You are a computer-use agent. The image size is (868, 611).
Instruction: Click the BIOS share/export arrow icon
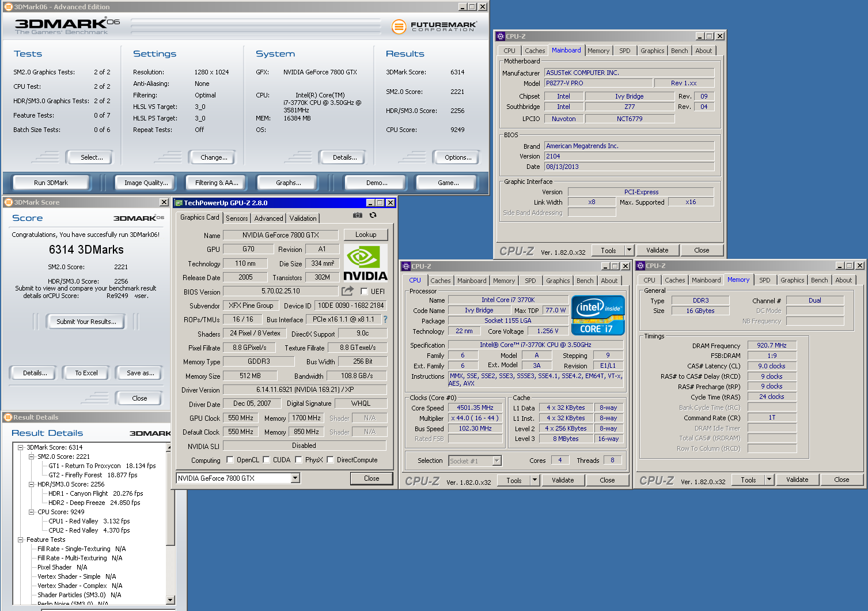tap(347, 291)
